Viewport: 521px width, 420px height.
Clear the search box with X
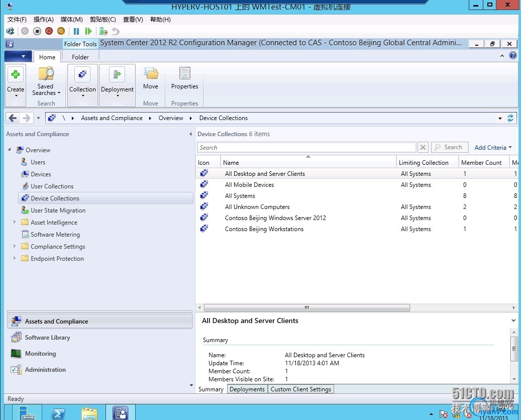(x=423, y=147)
